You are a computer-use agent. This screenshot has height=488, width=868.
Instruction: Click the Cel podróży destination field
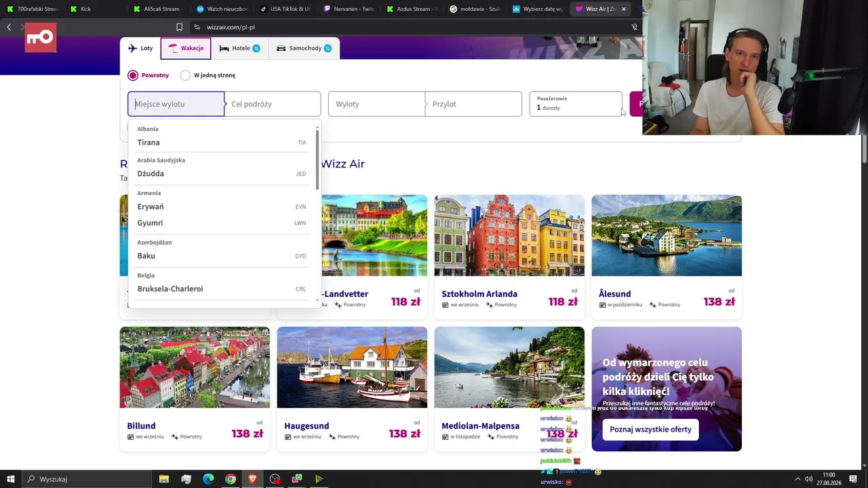coord(272,104)
